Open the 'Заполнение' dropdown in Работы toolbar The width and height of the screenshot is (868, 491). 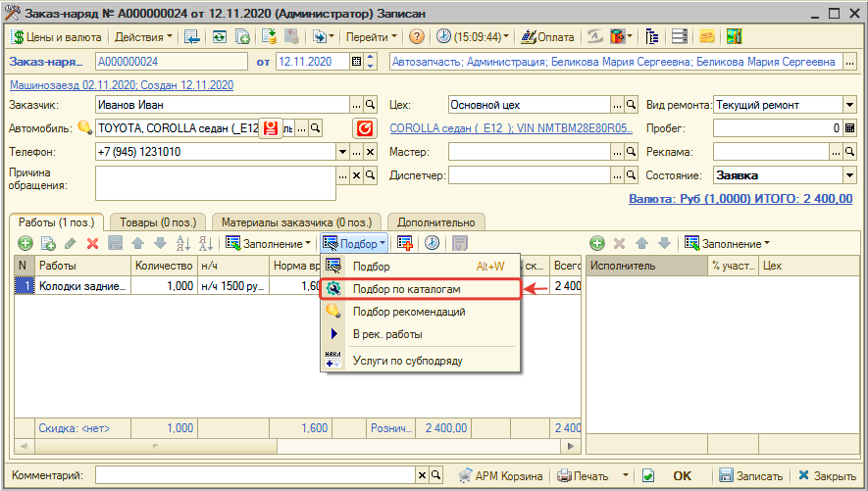269,243
